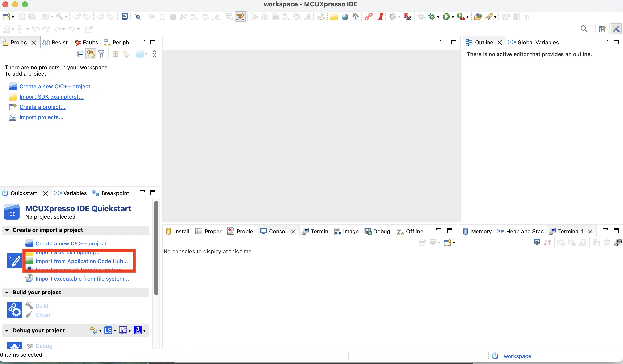This screenshot has height=364, width=623.
Task: Click the J-Link debug probe icon
Action: [x=137, y=330]
